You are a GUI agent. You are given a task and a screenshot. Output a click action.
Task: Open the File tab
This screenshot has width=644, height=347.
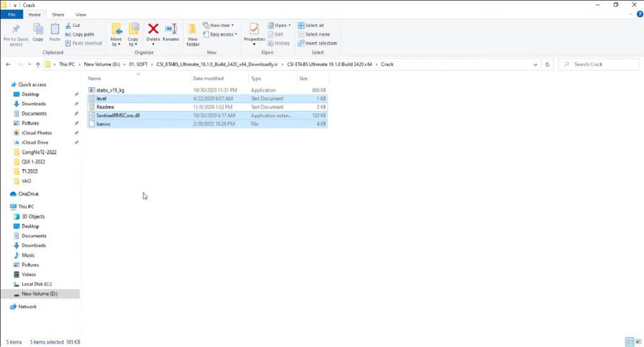pos(11,14)
